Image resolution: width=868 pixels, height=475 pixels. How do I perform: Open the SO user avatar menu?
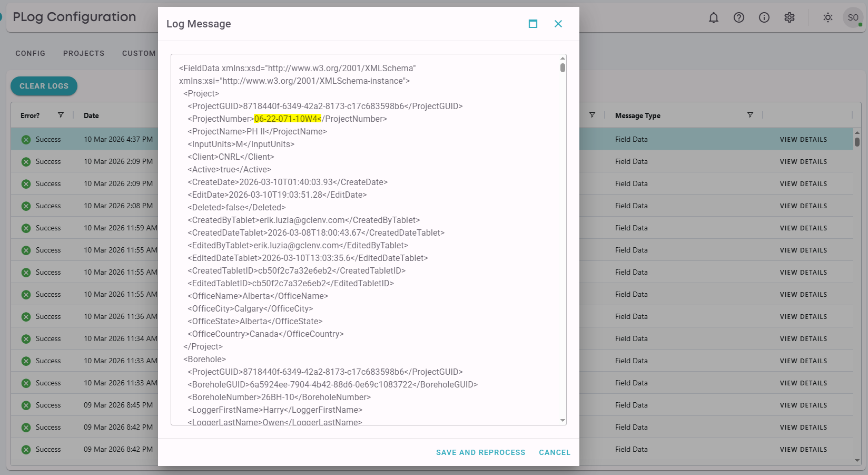853,18
